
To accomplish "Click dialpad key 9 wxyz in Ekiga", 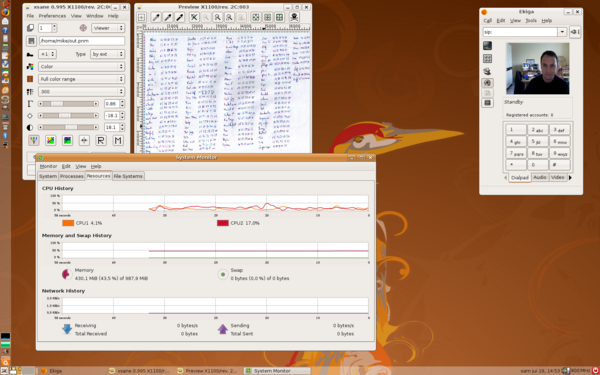I will [x=559, y=153].
